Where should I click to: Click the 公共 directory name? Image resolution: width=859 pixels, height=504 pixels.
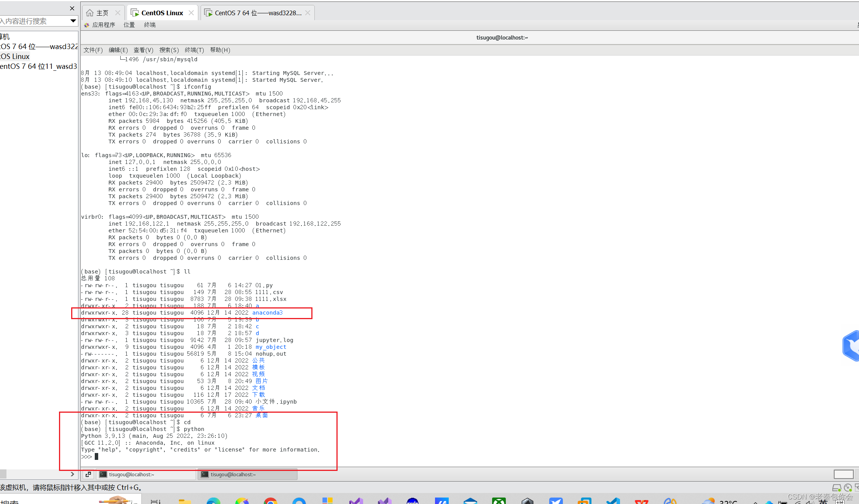tap(258, 361)
